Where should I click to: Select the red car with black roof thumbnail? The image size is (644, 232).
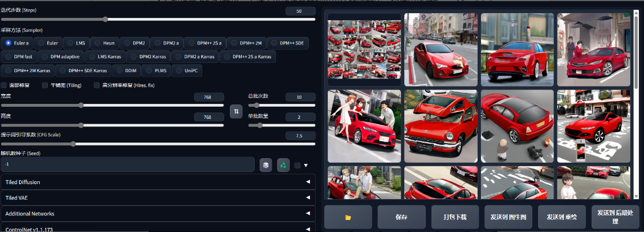517,126
